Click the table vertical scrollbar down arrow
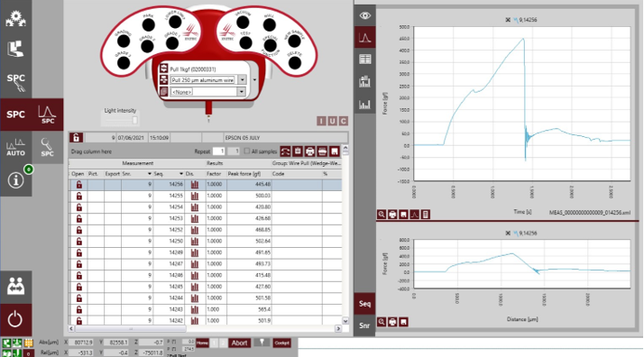The image size is (644, 357). point(345,321)
